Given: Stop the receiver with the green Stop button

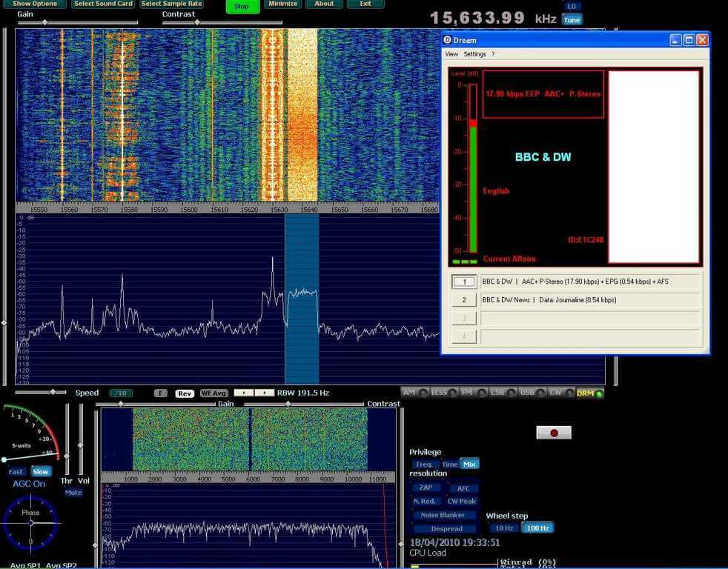Looking at the screenshot, I should click(x=242, y=6).
